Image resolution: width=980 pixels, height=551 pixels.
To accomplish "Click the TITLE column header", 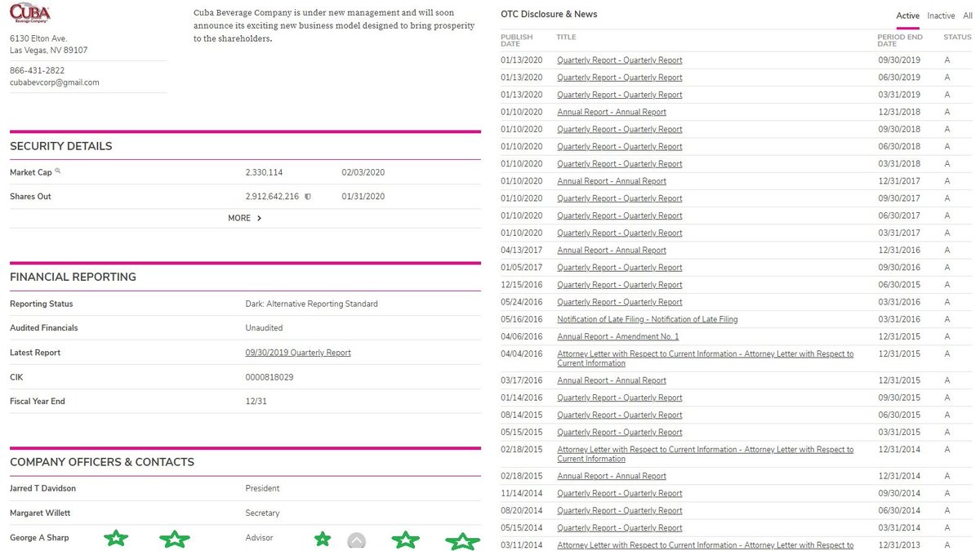I will point(566,37).
